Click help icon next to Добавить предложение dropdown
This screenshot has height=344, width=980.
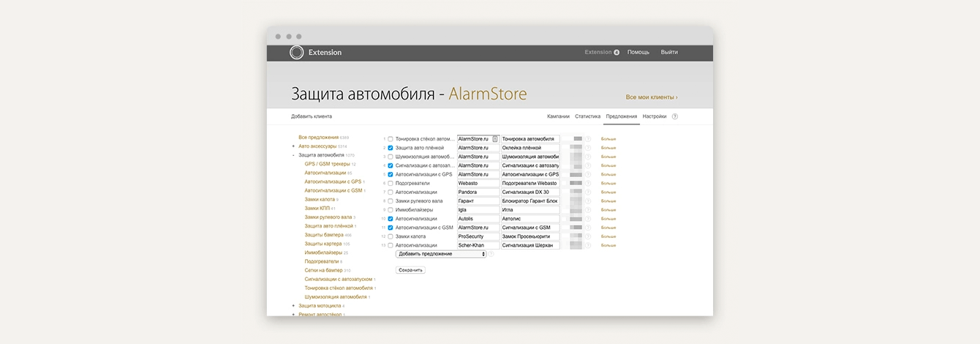(491, 254)
